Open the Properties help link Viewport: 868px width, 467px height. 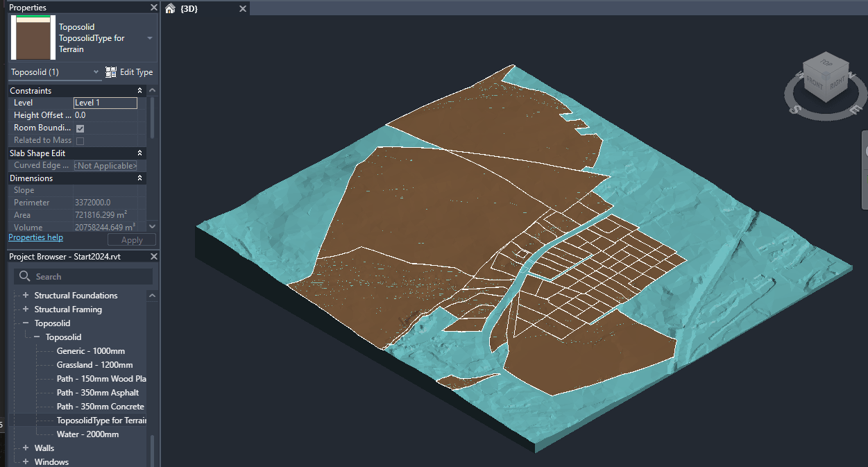[35, 237]
